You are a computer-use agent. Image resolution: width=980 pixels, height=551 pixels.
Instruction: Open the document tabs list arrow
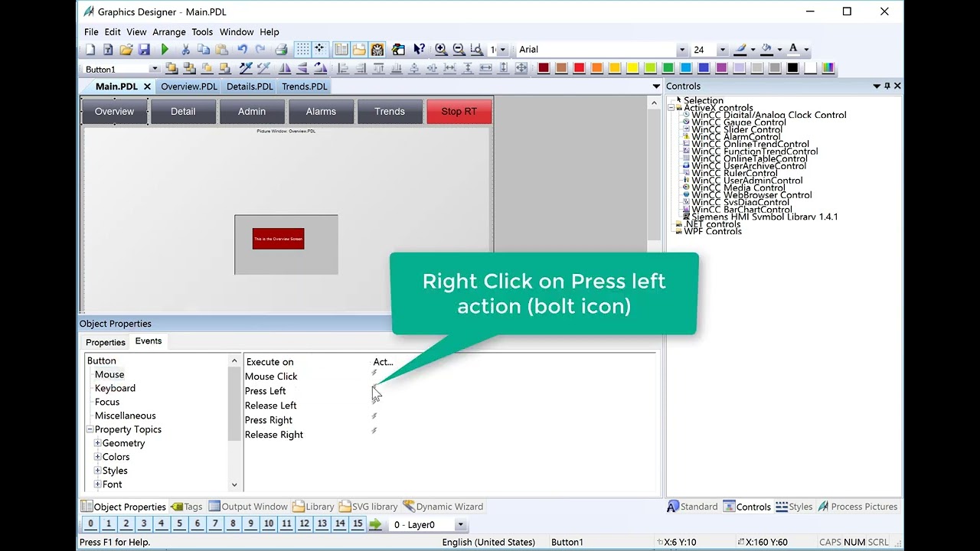tap(656, 86)
